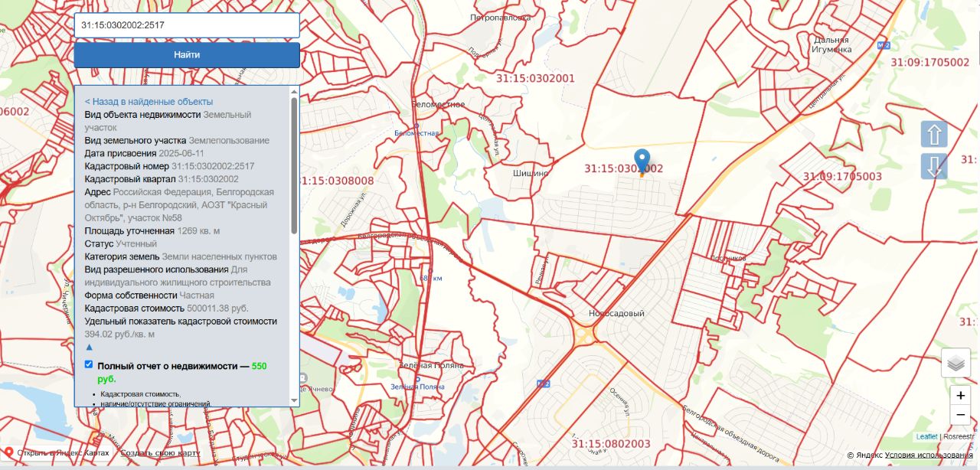This screenshot has width=980, height=470.
Task: Click the Новосадовый settlement label
Action: tap(616, 313)
